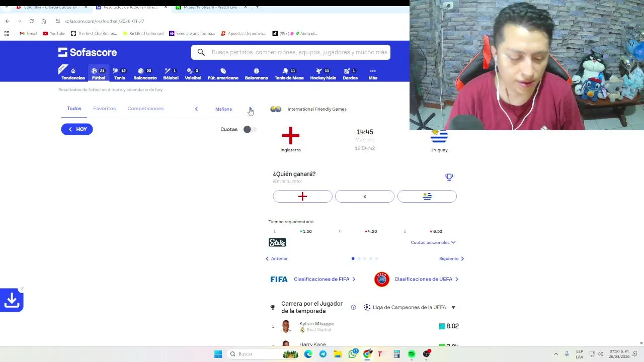The height and width of the screenshot is (362, 644).
Task: Open the KickBot Dashboard bookmark
Action: point(143,34)
